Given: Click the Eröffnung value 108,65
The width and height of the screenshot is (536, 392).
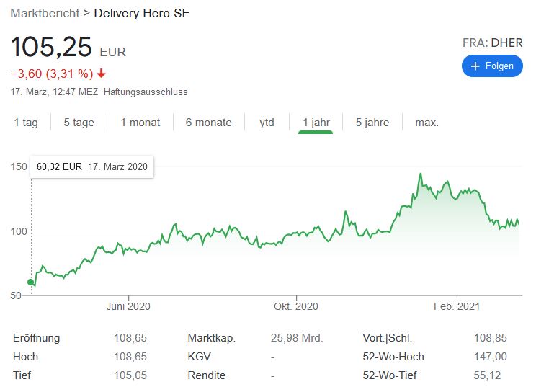Looking at the screenshot, I should [x=130, y=338].
